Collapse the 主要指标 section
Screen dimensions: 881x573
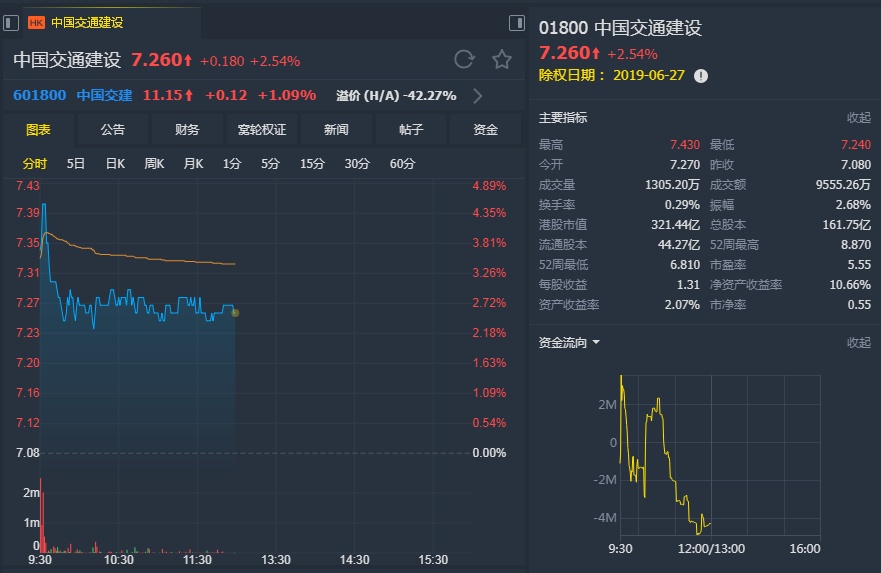pyautogui.click(x=858, y=117)
